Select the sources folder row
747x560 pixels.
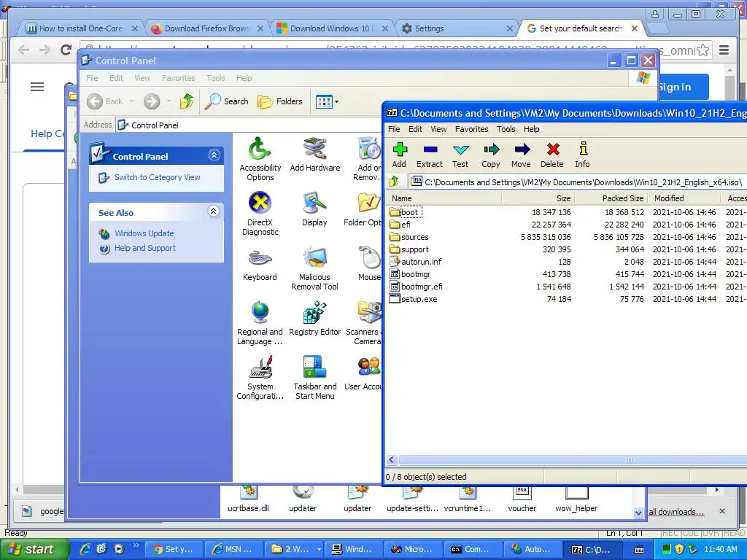pos(567,237)
